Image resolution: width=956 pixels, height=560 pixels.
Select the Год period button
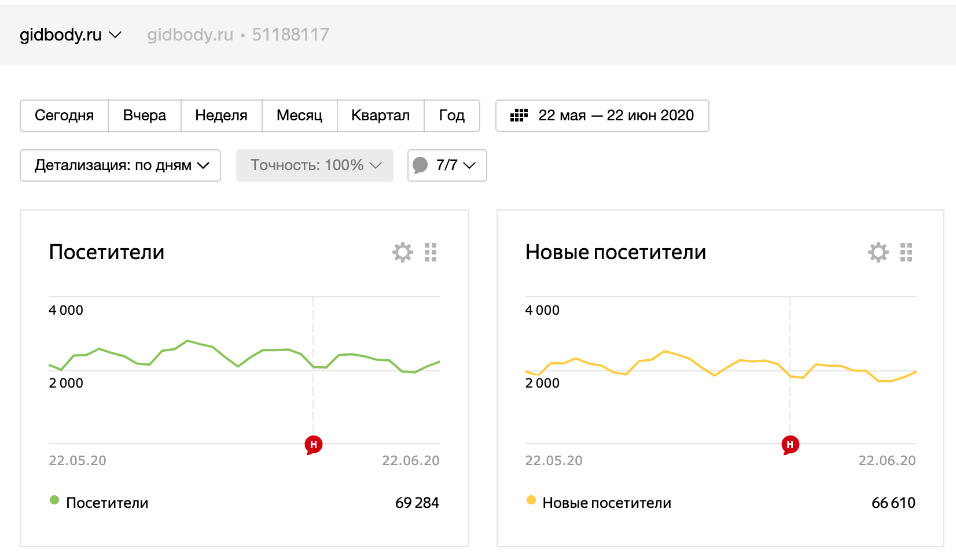tap(451, 116)
